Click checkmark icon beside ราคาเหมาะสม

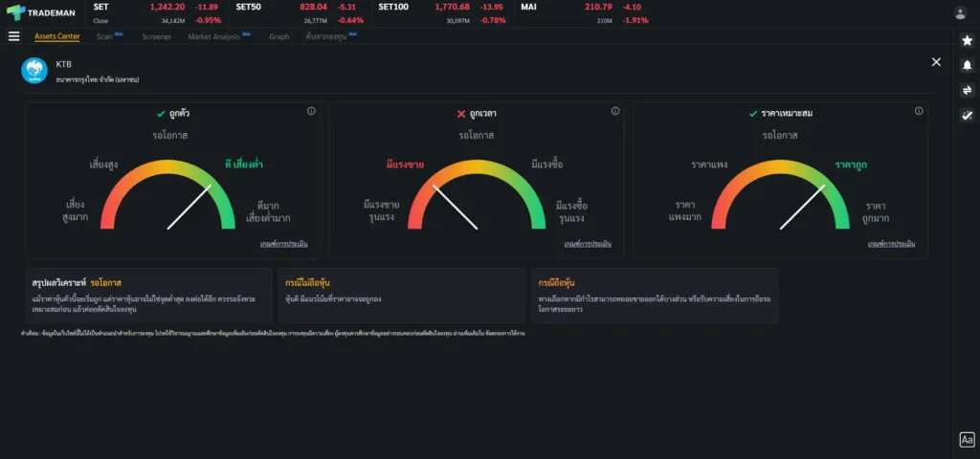coord(753,114)
